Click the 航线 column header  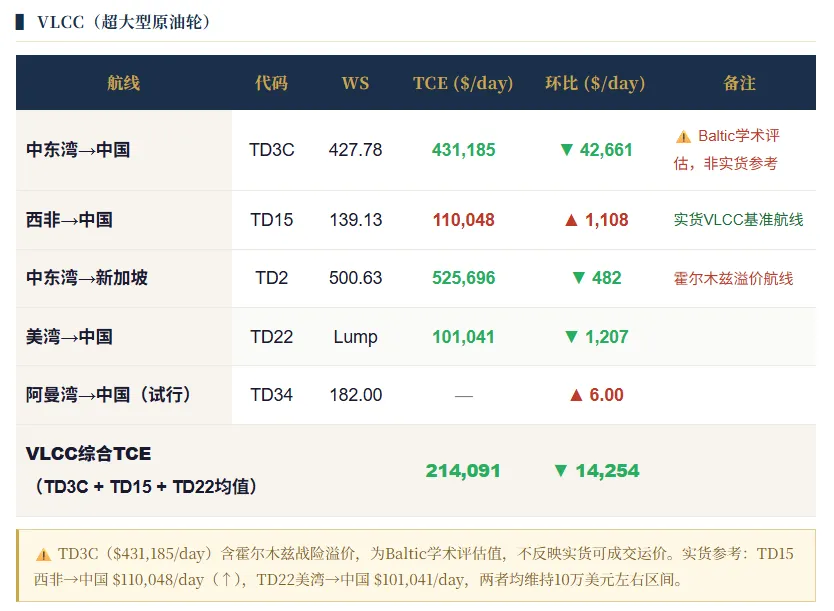point(123,83)
